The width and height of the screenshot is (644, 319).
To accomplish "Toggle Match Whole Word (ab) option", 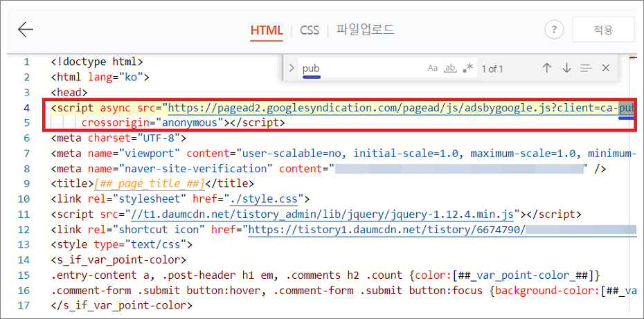I will [x=451, y=69].
